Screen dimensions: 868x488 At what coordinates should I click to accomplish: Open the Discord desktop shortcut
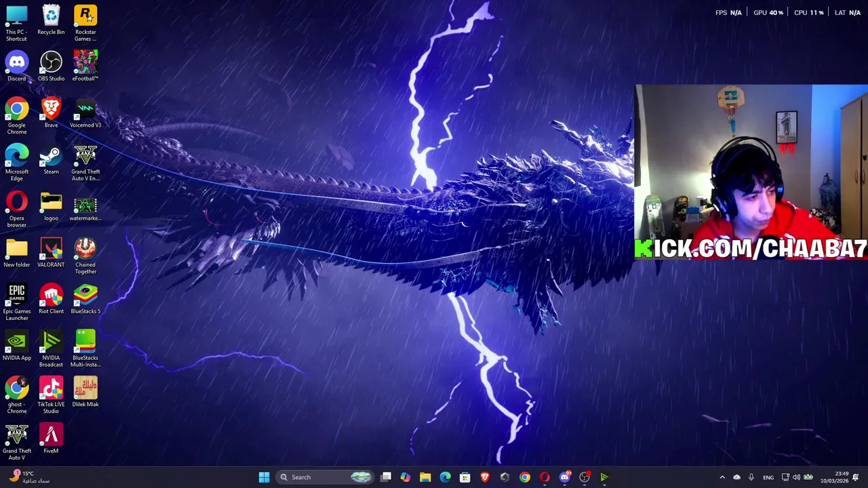pos(17,66)
